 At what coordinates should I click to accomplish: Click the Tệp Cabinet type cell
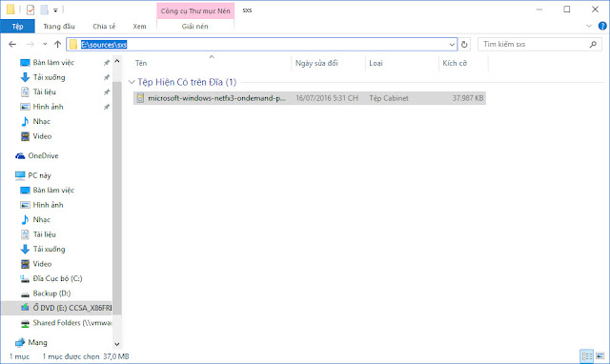(x=389, y=98)
